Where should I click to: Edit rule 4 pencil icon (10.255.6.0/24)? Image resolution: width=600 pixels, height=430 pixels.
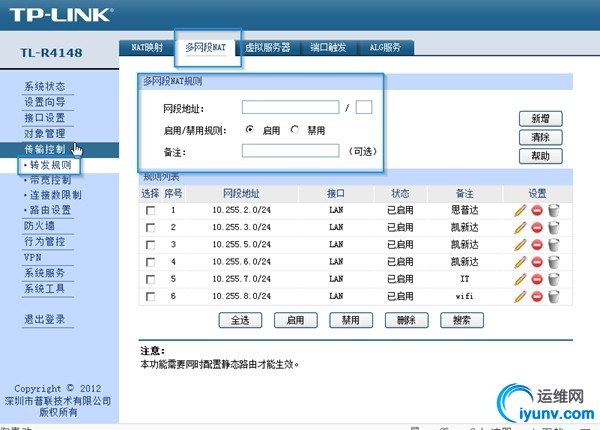click(520, 262)
